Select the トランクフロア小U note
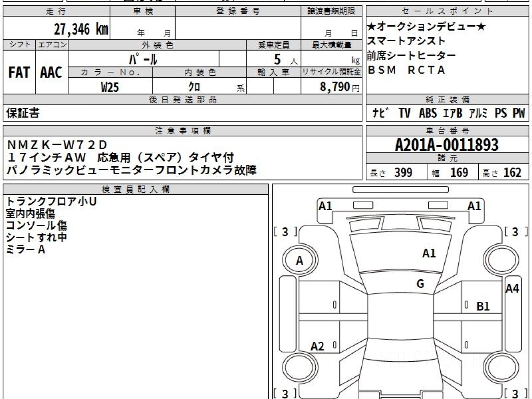Screen dimensions: 532x399 (x=51, y=202)
